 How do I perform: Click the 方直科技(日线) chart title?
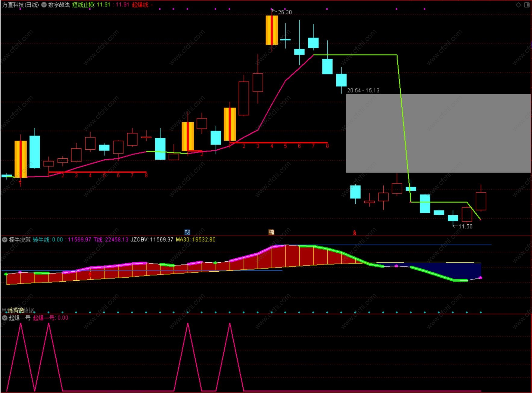[x=21, y=5]
